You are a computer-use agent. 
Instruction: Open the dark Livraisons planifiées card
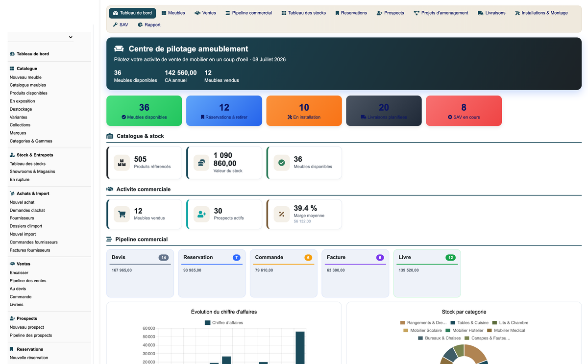coord(384,111)
